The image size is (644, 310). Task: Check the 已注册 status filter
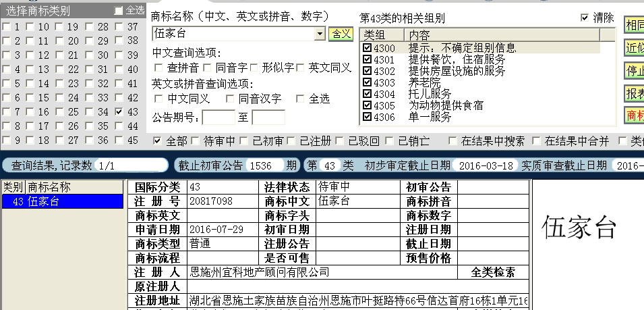click(291, 141)
